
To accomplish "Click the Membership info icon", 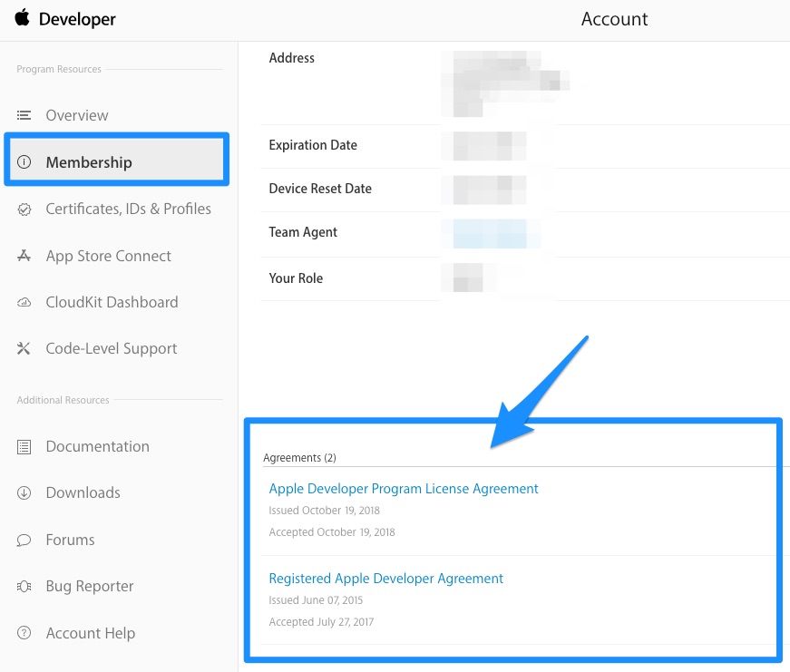I will (24, 162).
